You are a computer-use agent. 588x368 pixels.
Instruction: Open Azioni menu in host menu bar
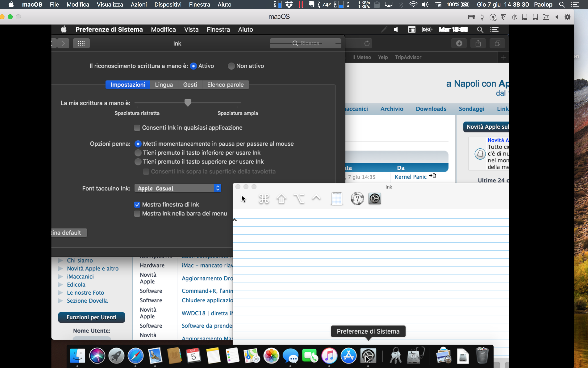tap(139, 4)
